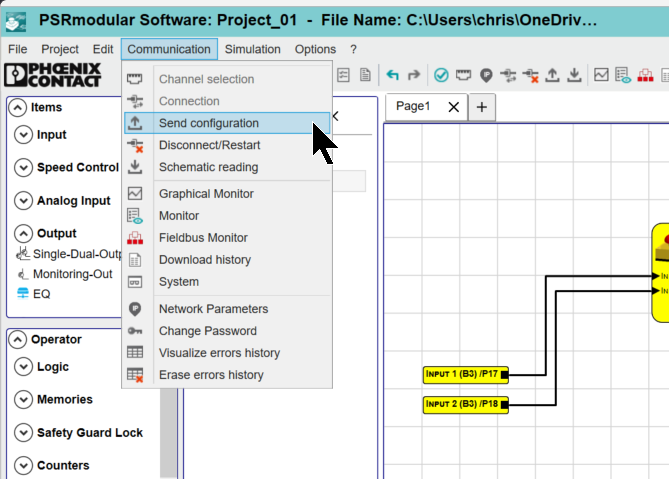Choose the System menu entry
The height and width of the screenshot is (479, 669).
coord(227,282)
